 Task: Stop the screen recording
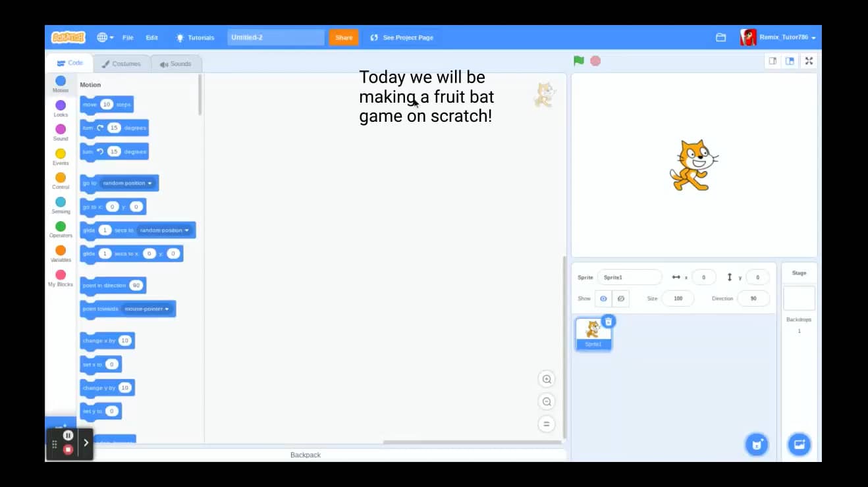click(68, 449)
